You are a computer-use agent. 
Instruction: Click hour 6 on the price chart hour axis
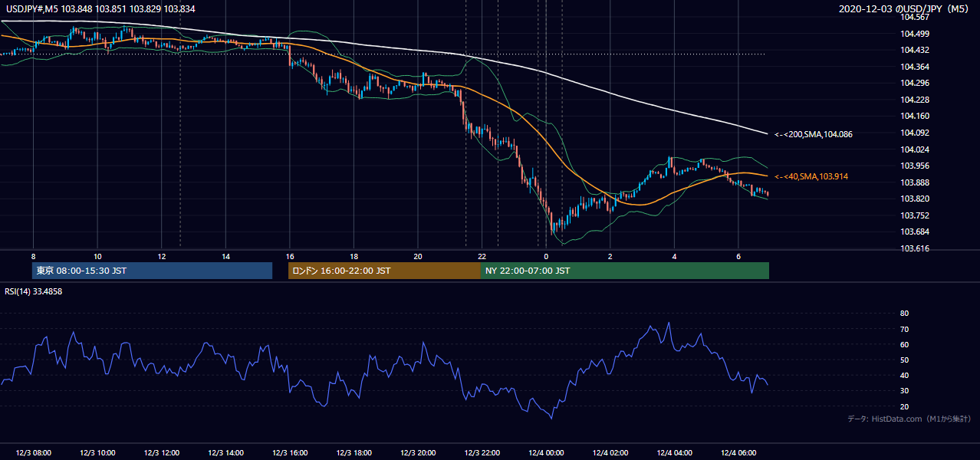point(738,256)
